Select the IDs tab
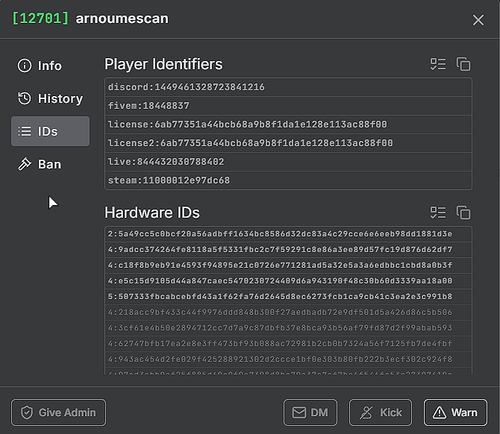 (50, 131)
